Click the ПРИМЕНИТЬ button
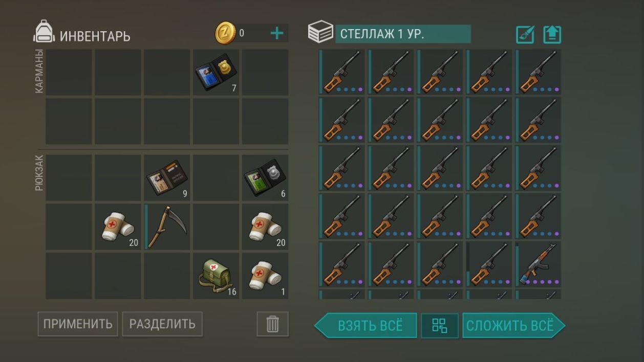 [x=78, y=324]
